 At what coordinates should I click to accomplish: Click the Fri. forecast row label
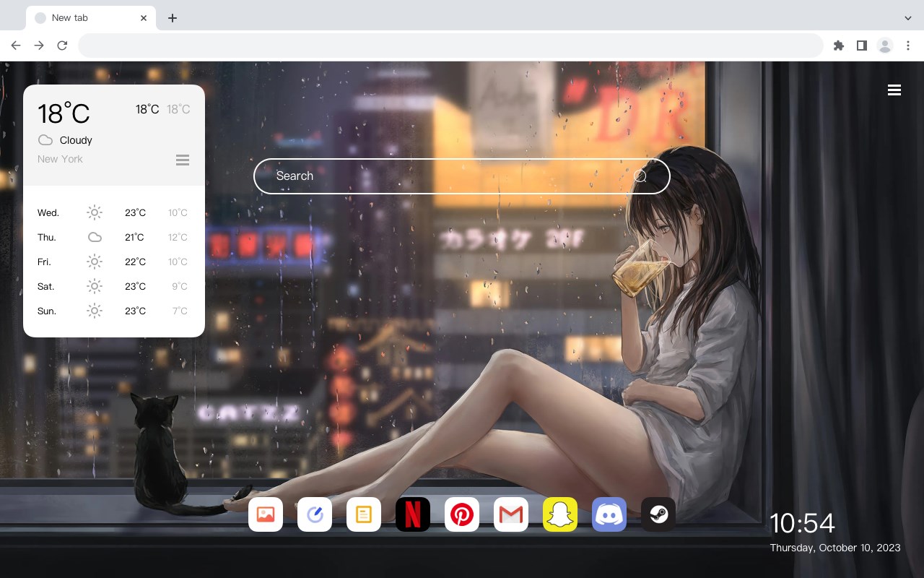point(44,262)
